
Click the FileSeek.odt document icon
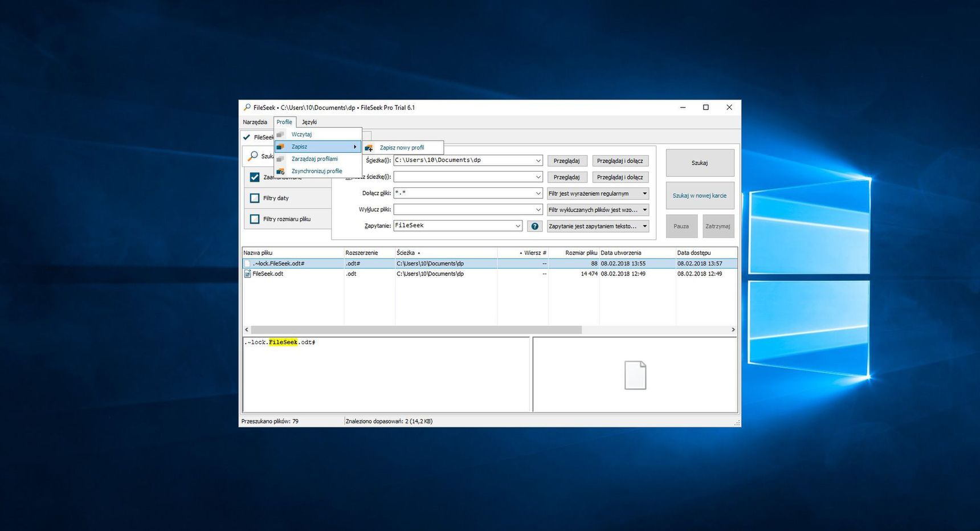(x=247, y=273)
